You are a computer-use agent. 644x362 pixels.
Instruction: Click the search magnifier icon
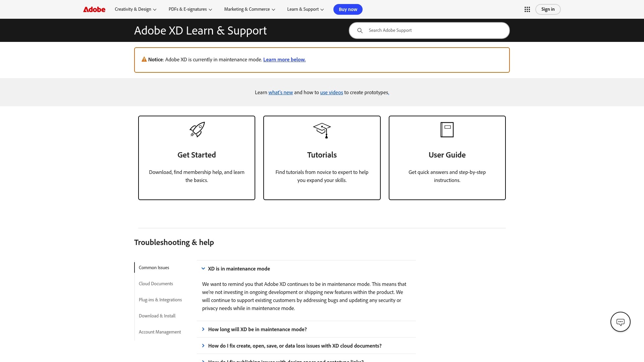click(x=360, y=31)
